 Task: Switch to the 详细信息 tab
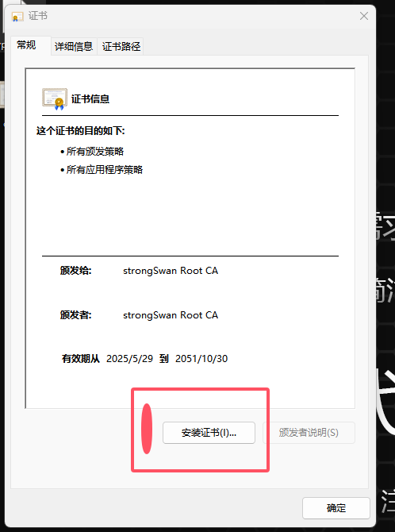pyautogui.click(x=74, y=47)
